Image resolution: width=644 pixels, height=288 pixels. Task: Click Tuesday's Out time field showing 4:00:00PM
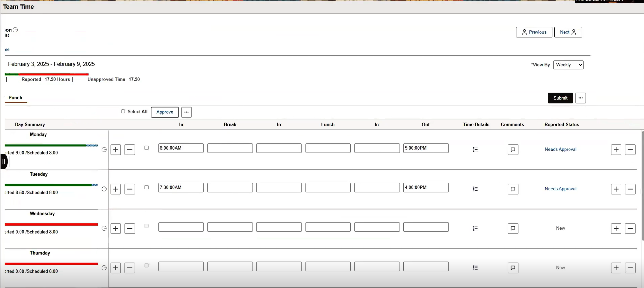click(x=426, y=188)
